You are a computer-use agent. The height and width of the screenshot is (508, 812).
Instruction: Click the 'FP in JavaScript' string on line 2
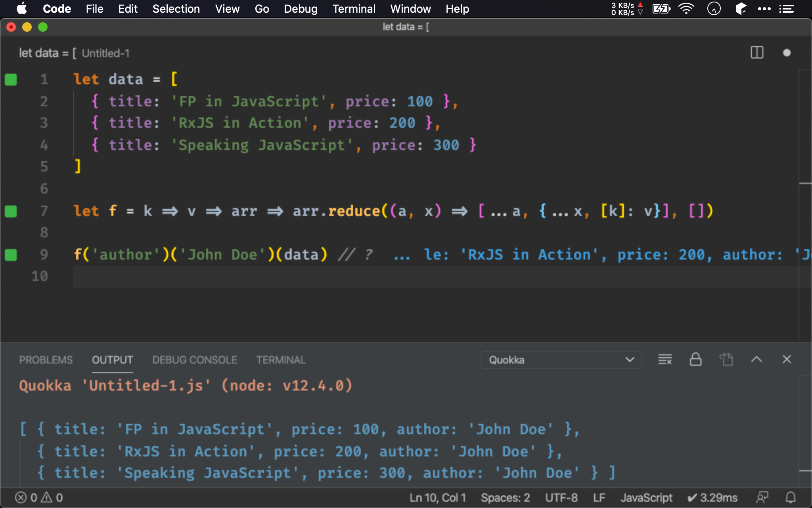pos(249,102)
